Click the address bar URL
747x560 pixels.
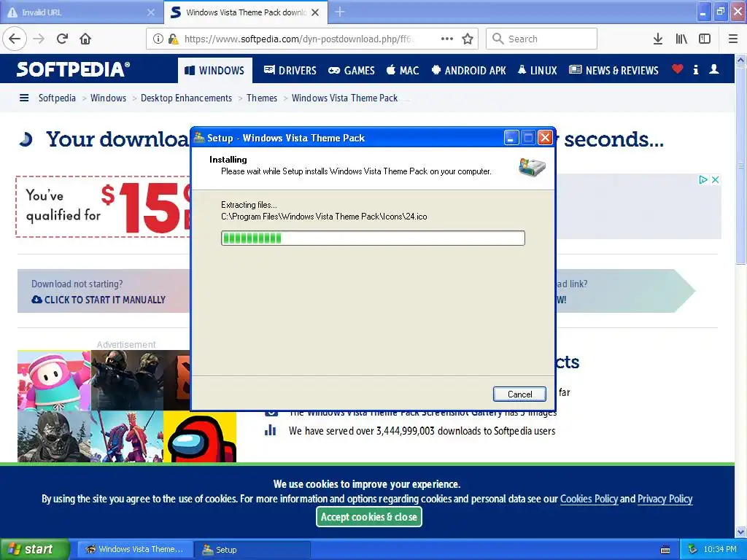coord(298,39)
